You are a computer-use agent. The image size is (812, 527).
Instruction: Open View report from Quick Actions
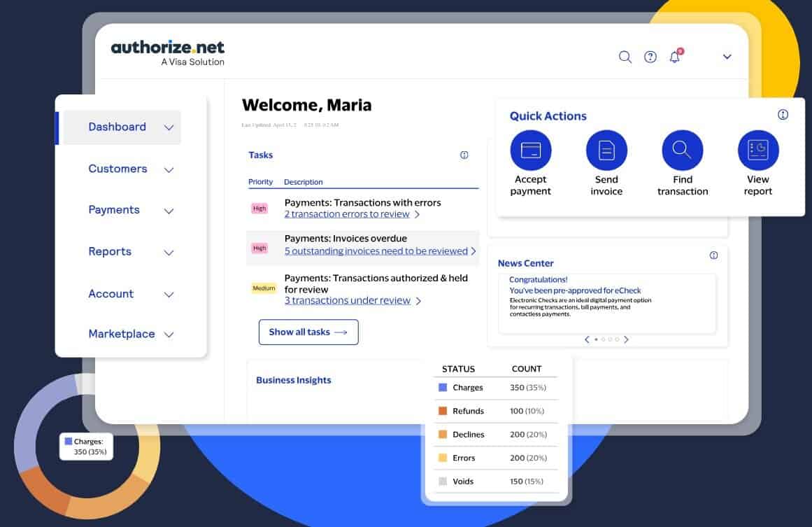pyautogui.click(x=758, y=150)
